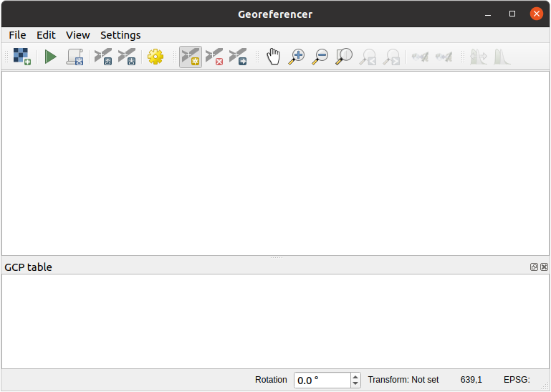Click the Save GCP Points As icon
Image resolution: width=551 pixels, height=392 pixels.
[127, 57]
